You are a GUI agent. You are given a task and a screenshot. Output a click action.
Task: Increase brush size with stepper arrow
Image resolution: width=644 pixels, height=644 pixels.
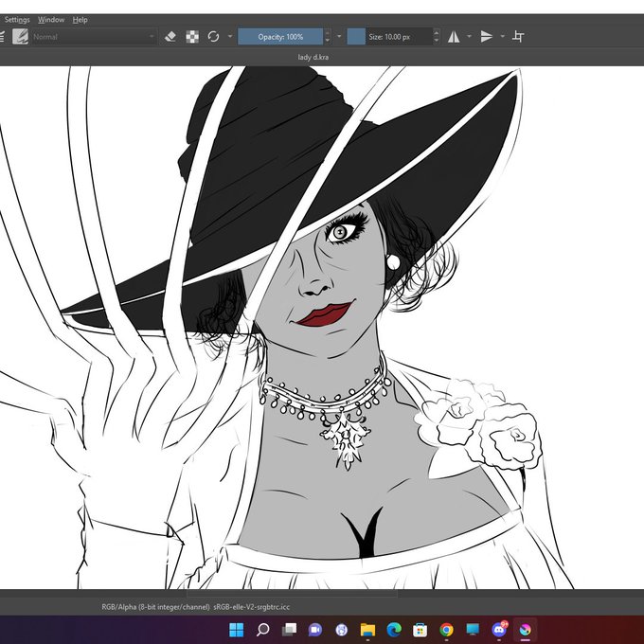coord(437,32)
